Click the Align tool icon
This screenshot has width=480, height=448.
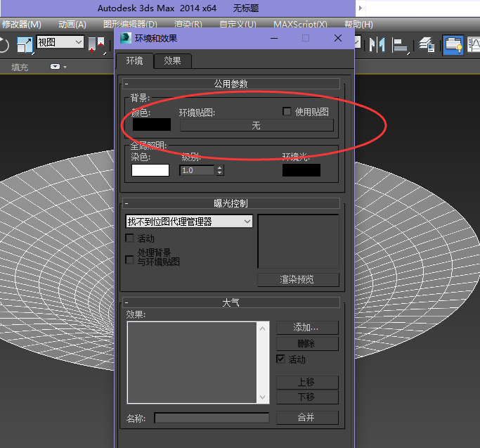(400, 45)
